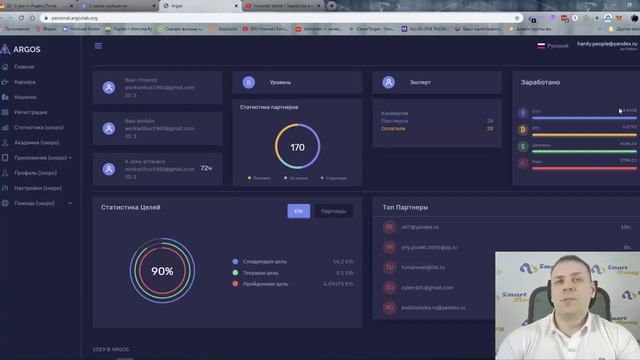The width and height of the screenshot is (640, 360).
Task: Click the red euro icon in Заработано
Action: click(x=523, y=163)
